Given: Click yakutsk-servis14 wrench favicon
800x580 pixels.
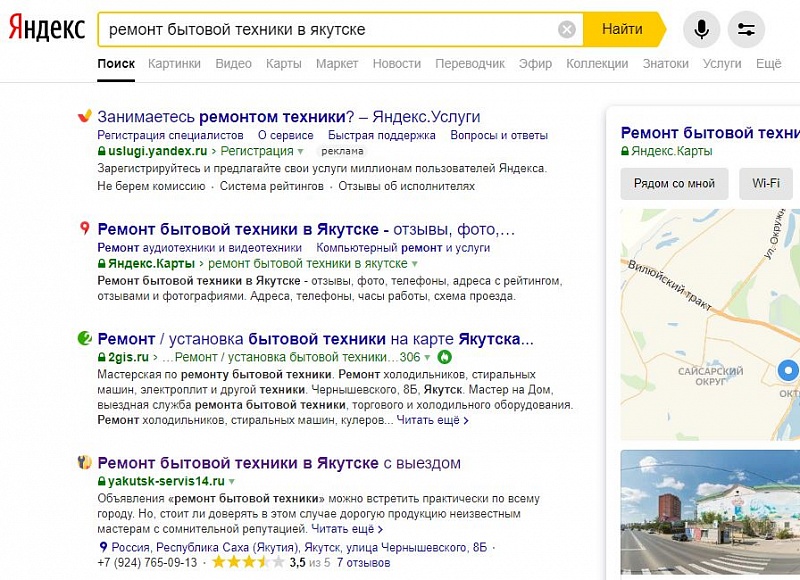Looking at the screenshot, I should click(x=84, y=462).
